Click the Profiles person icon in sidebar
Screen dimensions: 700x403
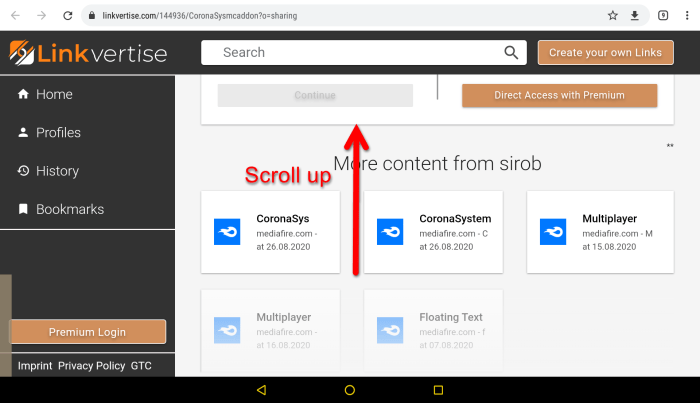pyautogui.click(x=23, y=132)
